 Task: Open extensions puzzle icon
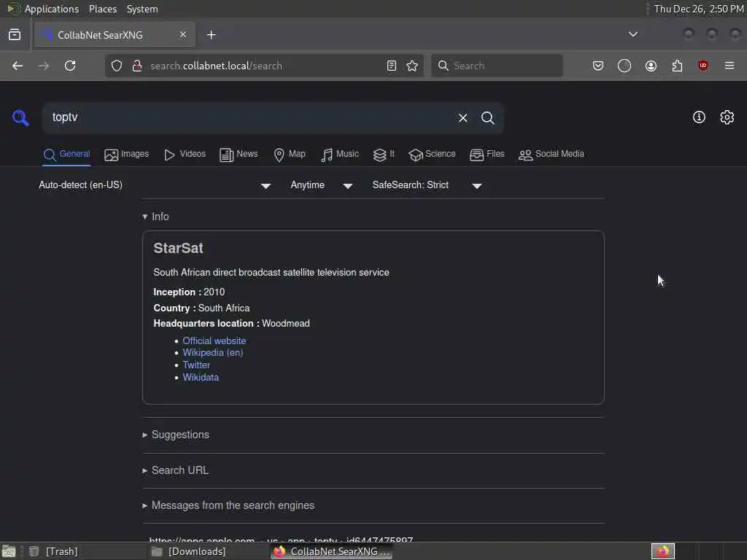point(677,66)
